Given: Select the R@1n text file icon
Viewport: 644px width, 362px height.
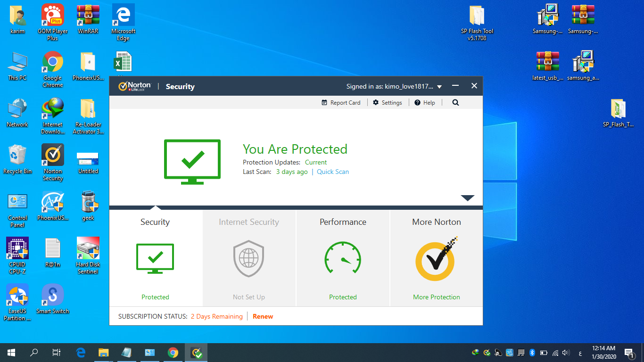Looking at the screenshot, I should 53,253.
